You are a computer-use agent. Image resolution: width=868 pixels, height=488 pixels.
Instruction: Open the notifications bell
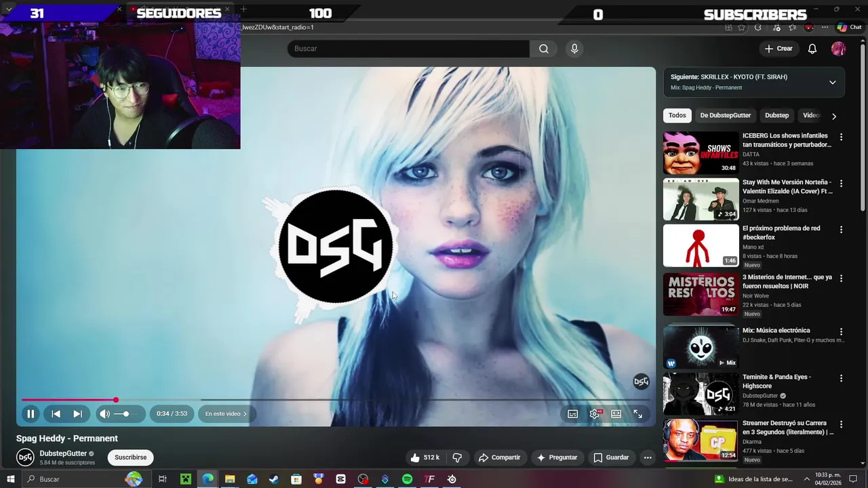pyautogui.click(x=812, y=49)
